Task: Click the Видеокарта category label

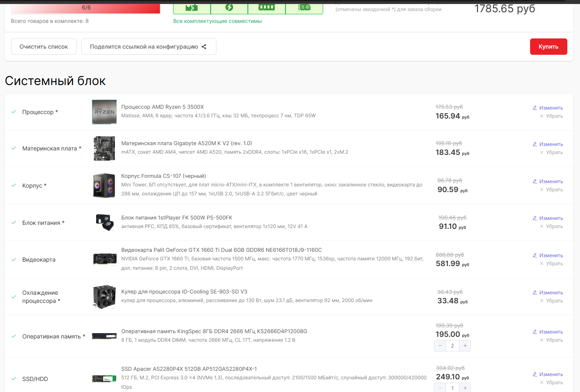Action: coord(39,260)
